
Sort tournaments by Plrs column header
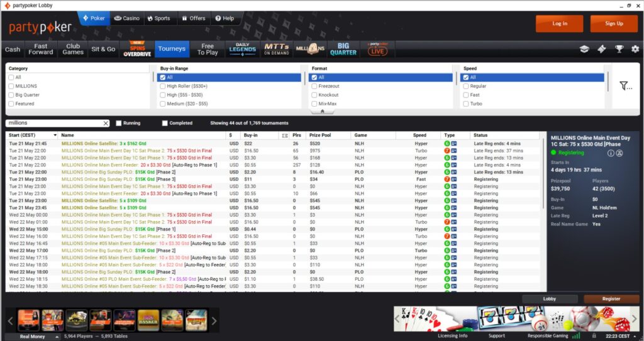[297, 136]
